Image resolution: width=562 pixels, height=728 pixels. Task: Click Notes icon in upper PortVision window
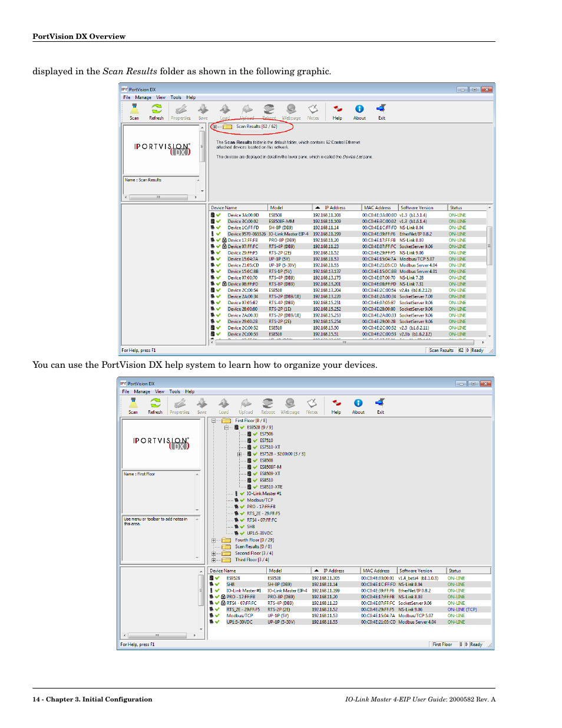[x=313, y=111]
